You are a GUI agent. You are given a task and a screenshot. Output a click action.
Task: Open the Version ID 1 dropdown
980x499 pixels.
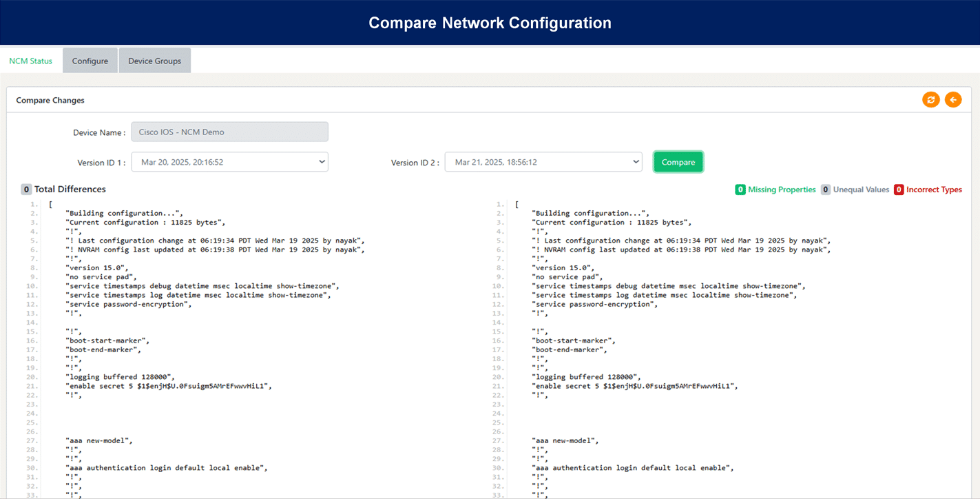[229, 162]
